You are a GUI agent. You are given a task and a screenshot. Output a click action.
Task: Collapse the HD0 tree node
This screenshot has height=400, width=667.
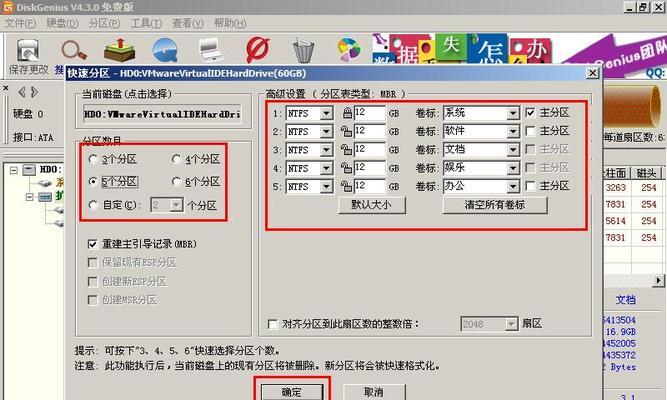point(14,170)
